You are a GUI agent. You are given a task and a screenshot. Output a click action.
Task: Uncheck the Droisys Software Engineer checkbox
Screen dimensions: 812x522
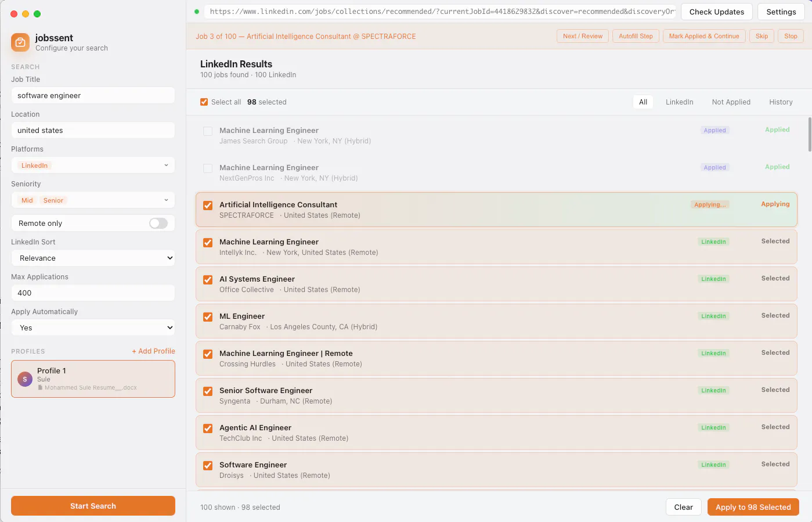(x=208, y=466)
